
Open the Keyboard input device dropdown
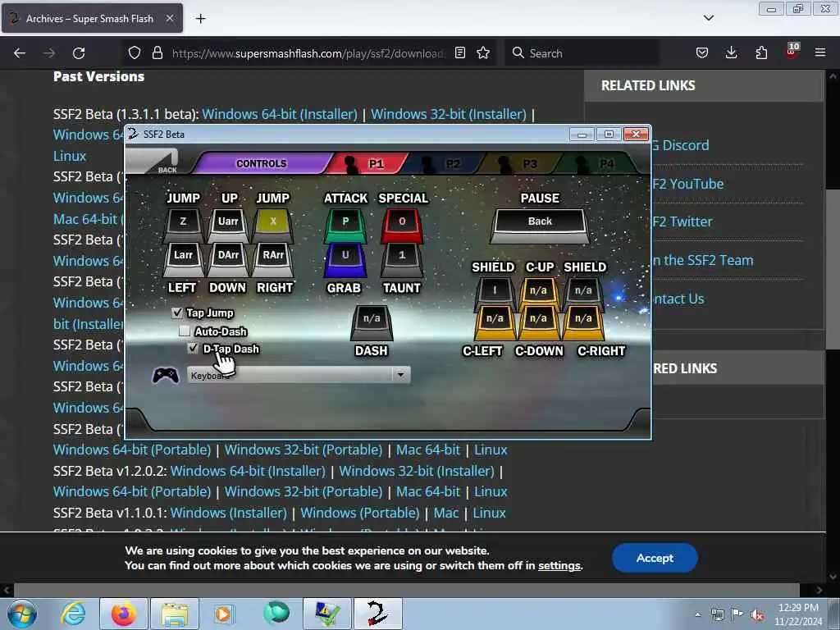pos(299,375)
